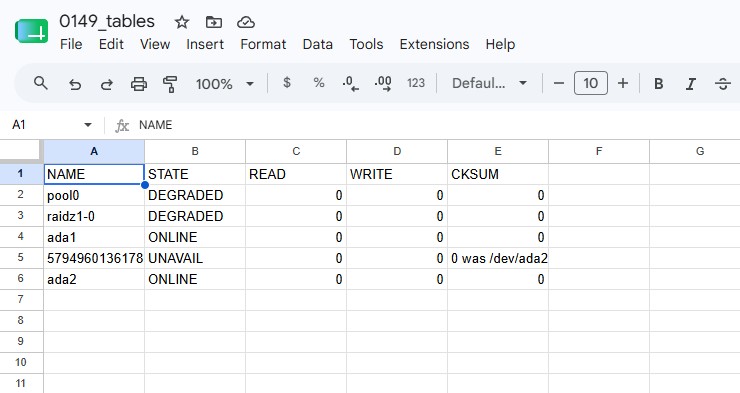Select column F header

[x=599, y=151]
